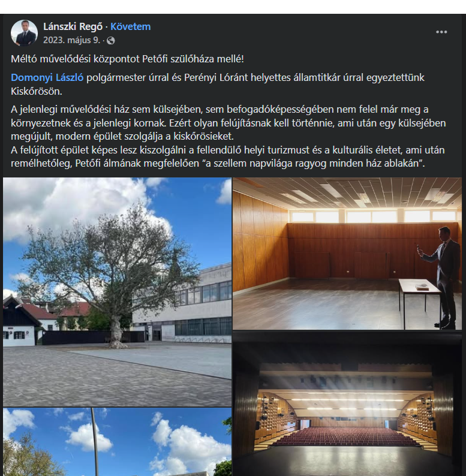The height and width of the screenshot is (476, 466).
Task: Click the white thatched house in photo
Action: [x=20, y=324]
